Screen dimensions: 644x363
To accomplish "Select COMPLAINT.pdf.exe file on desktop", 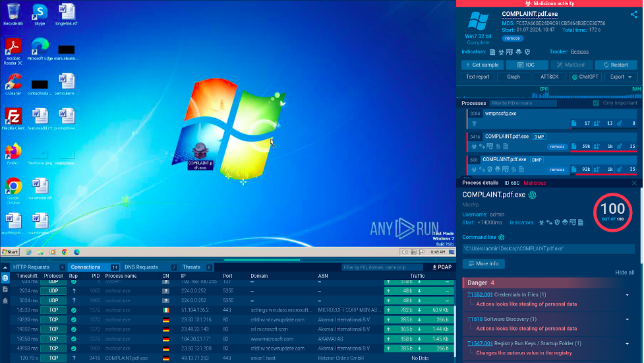I will [x=200, y=156].
